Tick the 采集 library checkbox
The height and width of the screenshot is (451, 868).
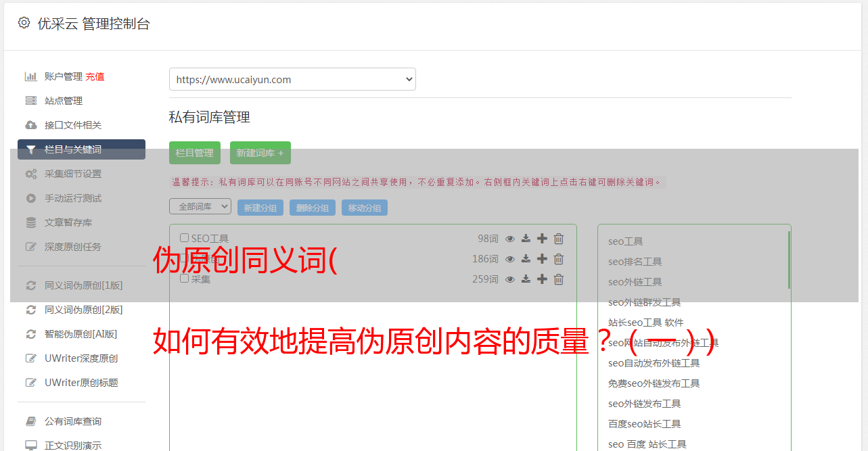(x=184, y=279)
